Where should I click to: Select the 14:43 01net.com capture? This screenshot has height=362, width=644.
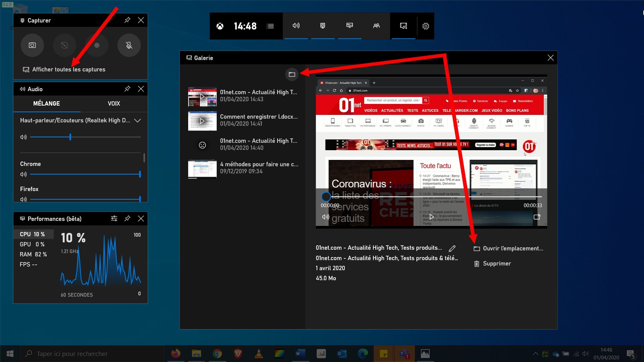(x=243, y=96)
